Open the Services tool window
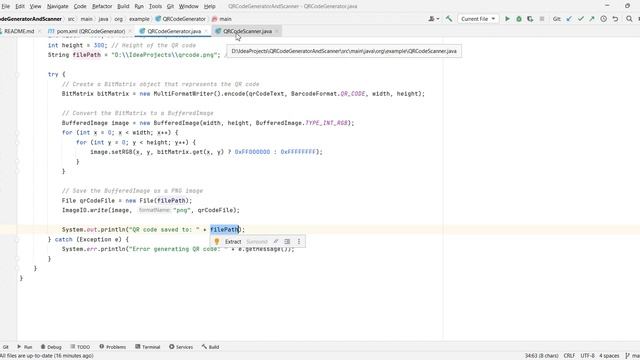Screen dimensions: 640x360 (181, 347)
